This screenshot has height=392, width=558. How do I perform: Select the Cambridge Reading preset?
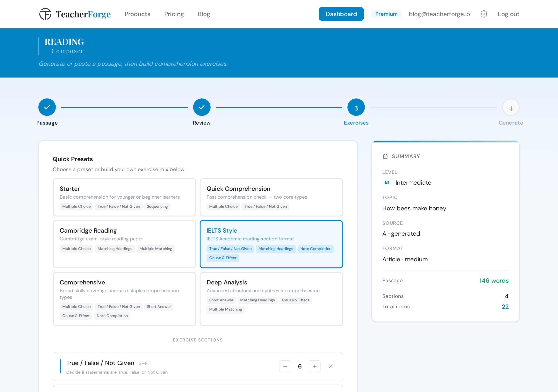pyautogui.click(x=124, y=244)
